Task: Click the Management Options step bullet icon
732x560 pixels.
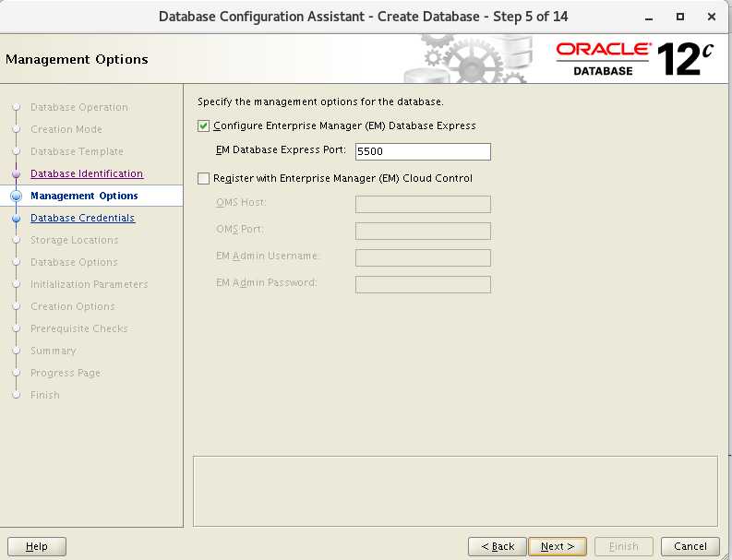Action: (x=17, y=196)
